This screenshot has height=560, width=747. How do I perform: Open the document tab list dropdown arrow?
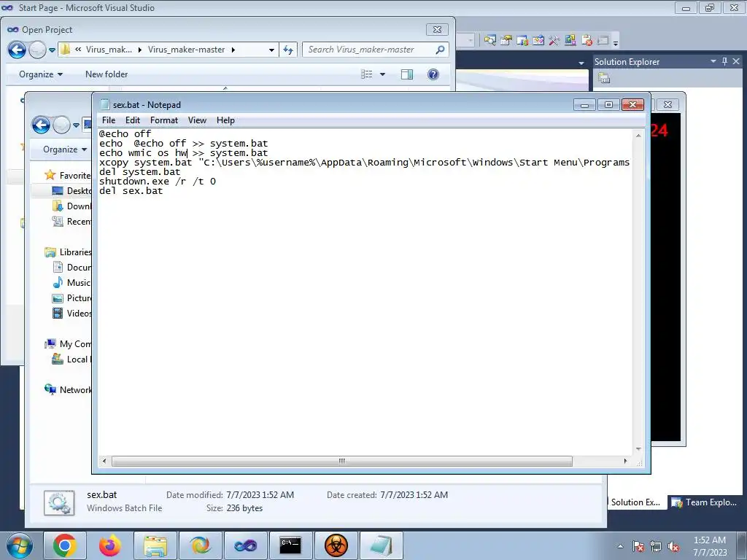[581, 63]
